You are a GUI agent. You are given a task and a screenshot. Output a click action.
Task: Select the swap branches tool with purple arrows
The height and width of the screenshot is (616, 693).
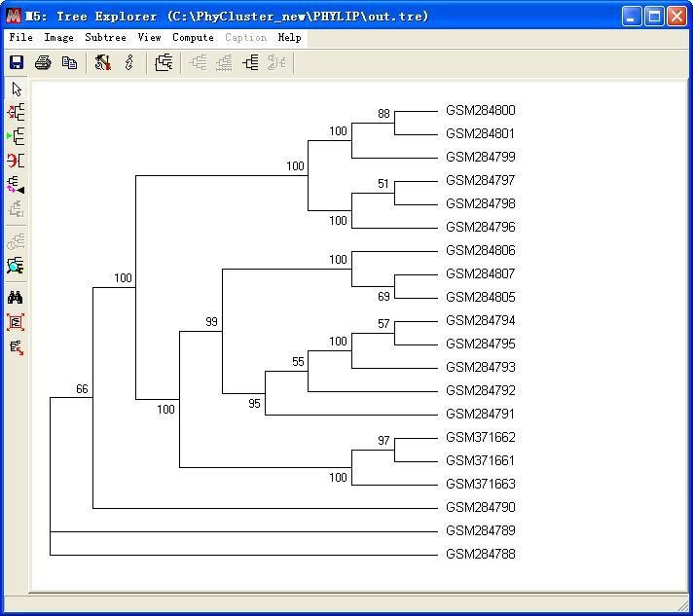pos(16,185)
